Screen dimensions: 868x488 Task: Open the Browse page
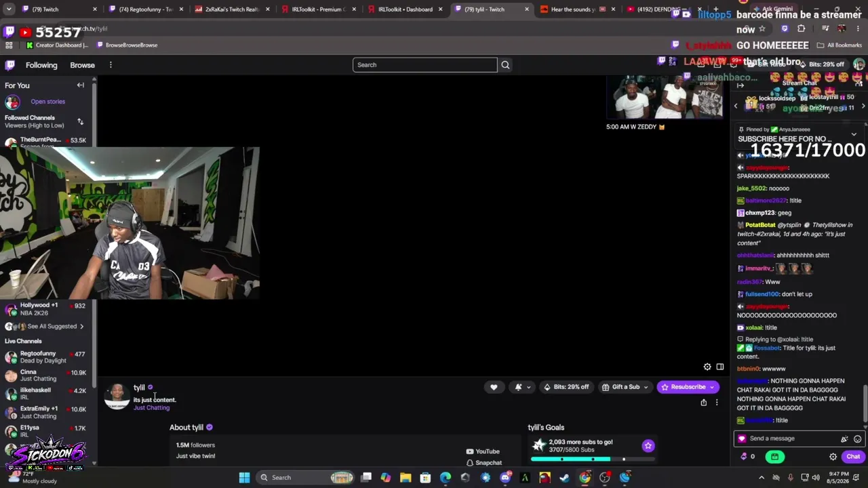point(82,65)
